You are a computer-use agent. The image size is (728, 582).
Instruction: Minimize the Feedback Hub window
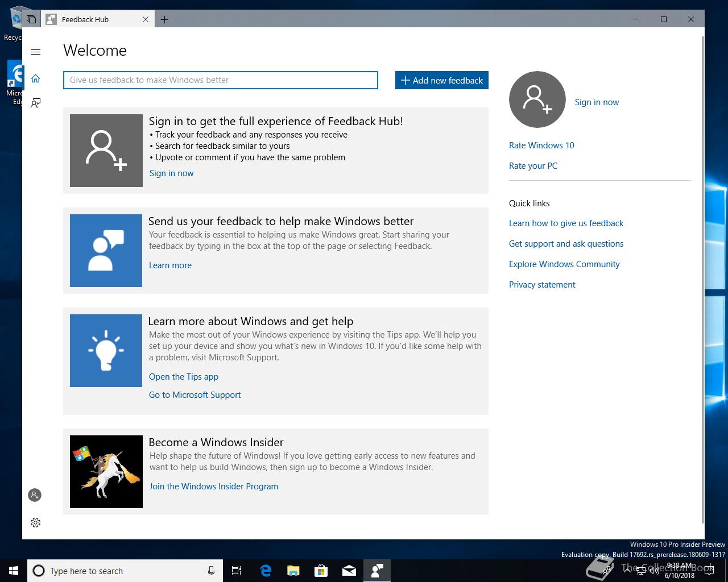[636, 19]
